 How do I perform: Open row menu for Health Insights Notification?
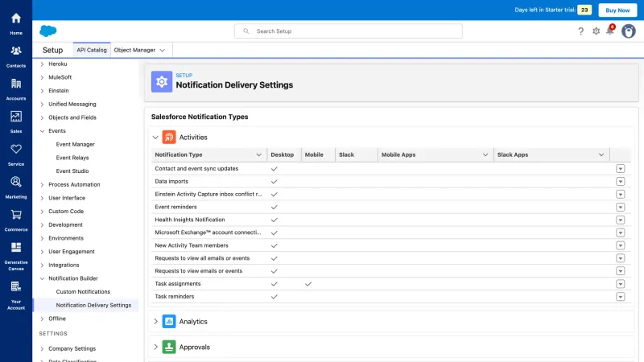[x=620, y=220]
